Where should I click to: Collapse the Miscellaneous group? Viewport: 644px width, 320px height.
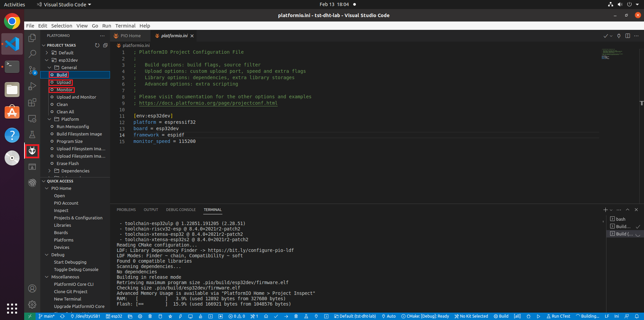(47, 277)
